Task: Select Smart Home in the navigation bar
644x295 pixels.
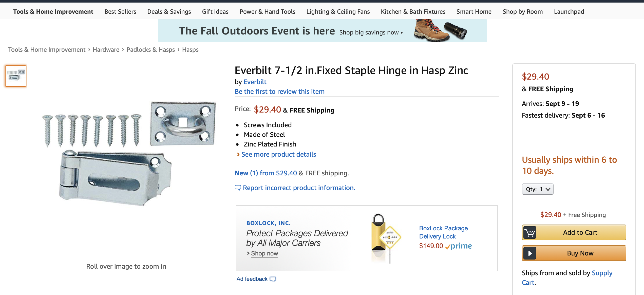Action: coord(474,12)
